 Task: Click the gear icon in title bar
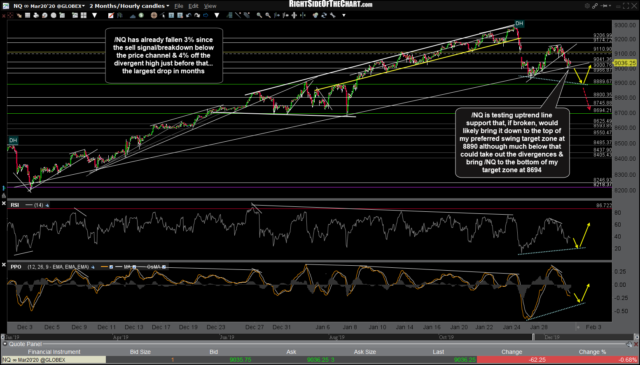[587, 6]
